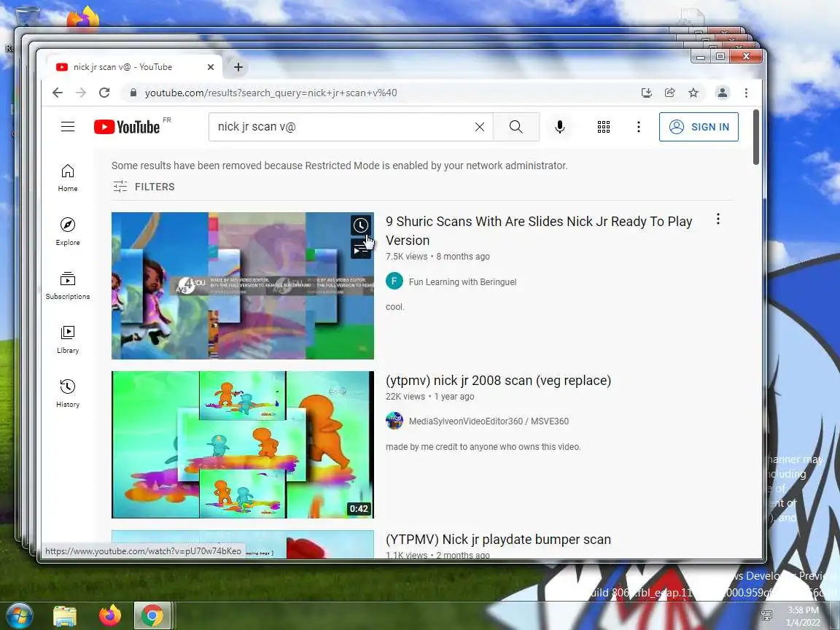
Task: Open options for 9 Shuric Scans video
Action: tap(717, 219)
